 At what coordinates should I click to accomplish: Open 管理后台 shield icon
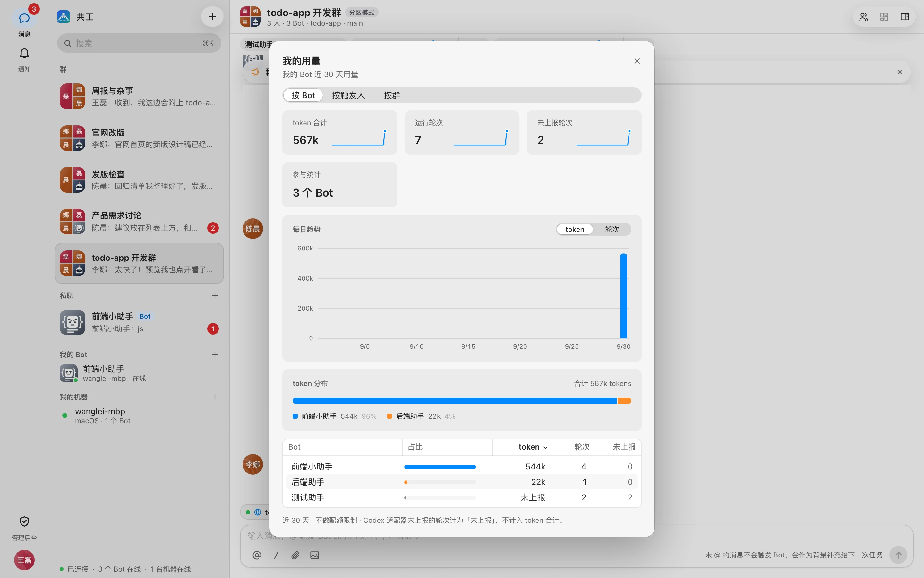24,521
